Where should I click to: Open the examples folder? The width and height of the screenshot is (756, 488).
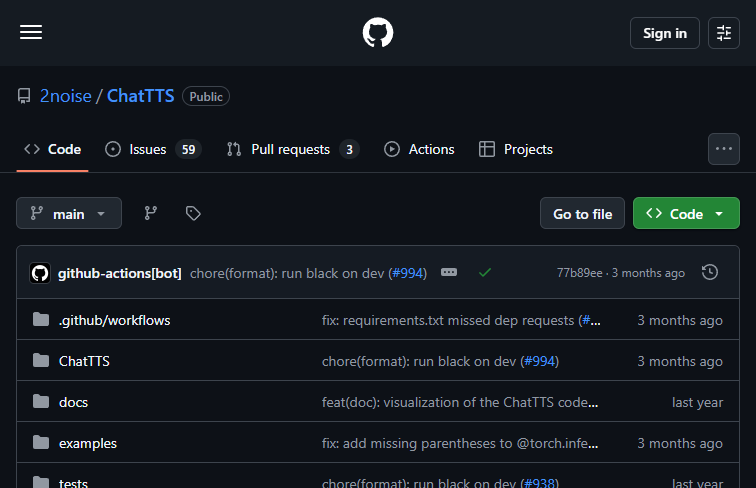88,443
